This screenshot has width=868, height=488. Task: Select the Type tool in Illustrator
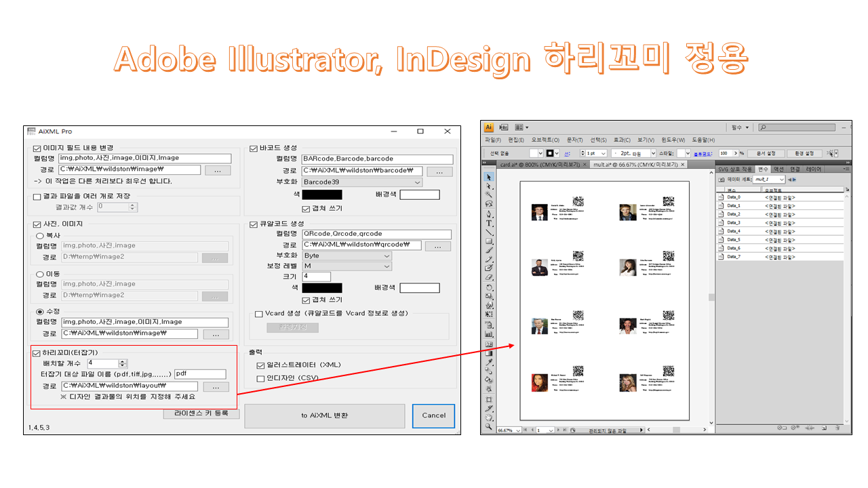click(x=489, y=223)
